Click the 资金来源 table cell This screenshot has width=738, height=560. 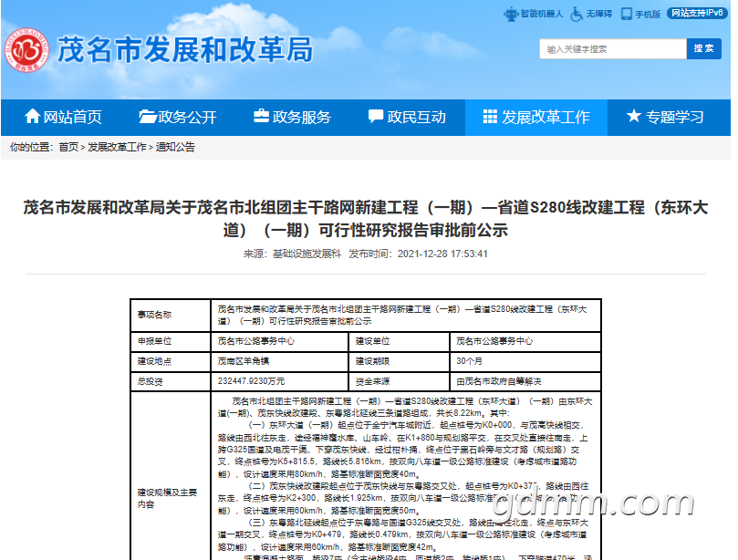[400, 381]
